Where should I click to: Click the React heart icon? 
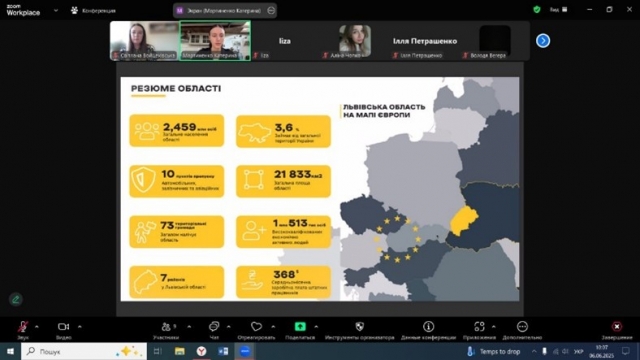click(x=256, y=327)
